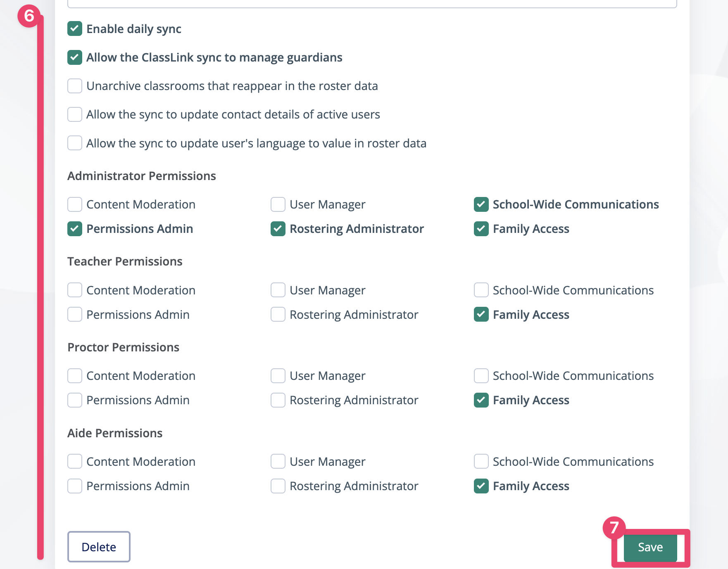Check Aide Permissions Admin

75,486
